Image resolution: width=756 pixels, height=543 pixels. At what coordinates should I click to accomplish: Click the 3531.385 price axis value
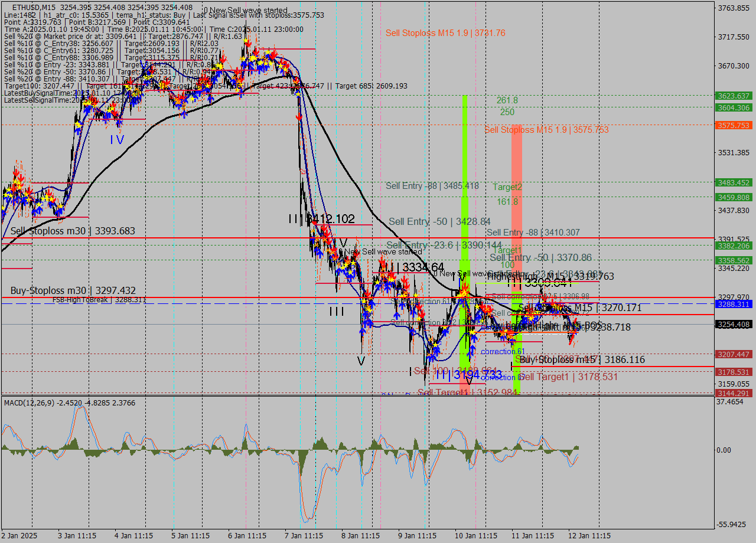[732, 153]
